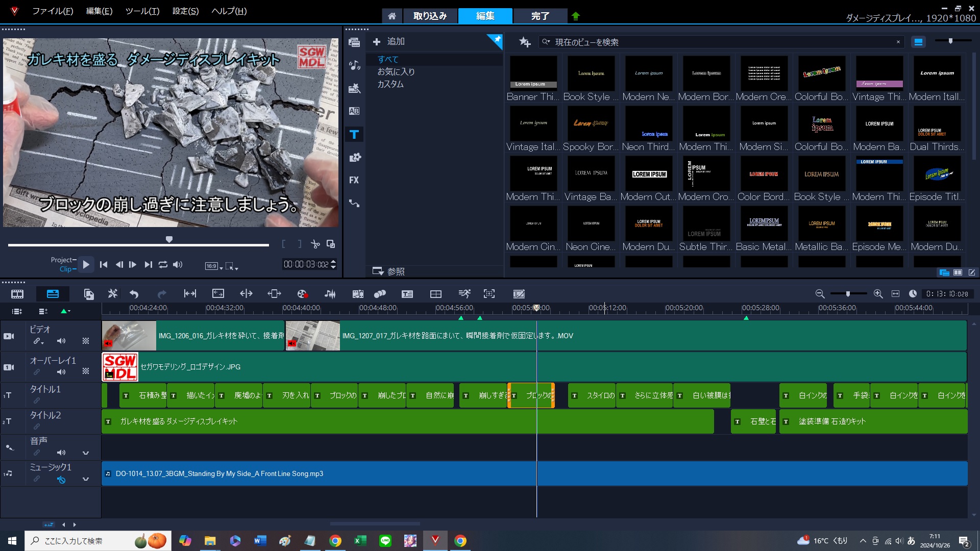Image resolution: width=980 pixels, height=551 pixels.
Task: Open the Multi-Camera/split screen template icon
Action: pos(436,294)
